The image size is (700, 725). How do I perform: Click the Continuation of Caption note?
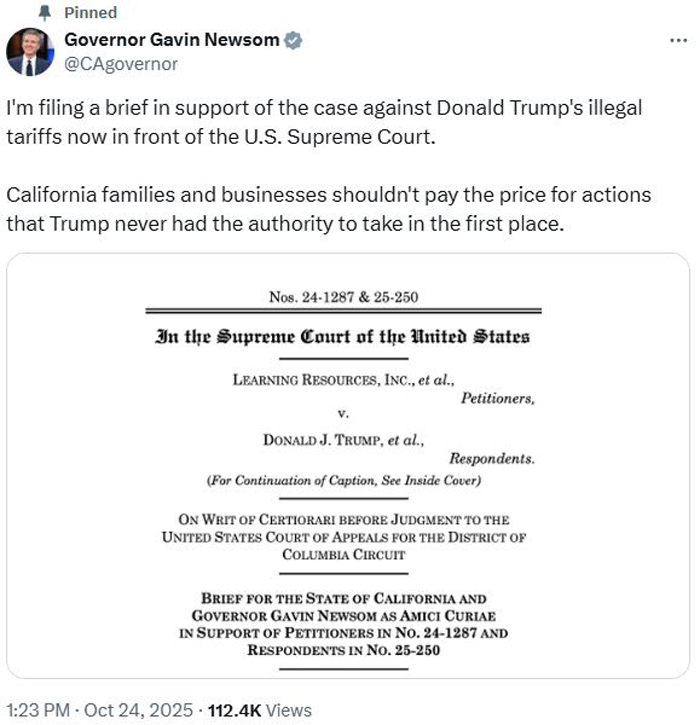pos(344,481)
